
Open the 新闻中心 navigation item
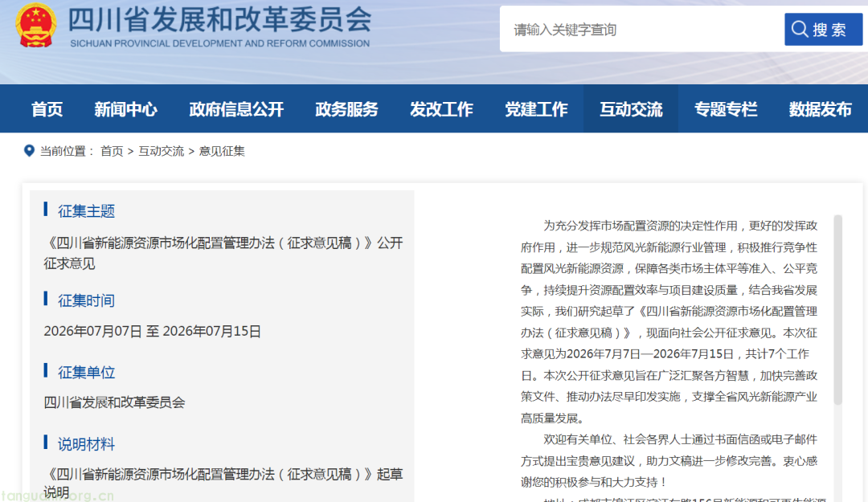(125, 109)
